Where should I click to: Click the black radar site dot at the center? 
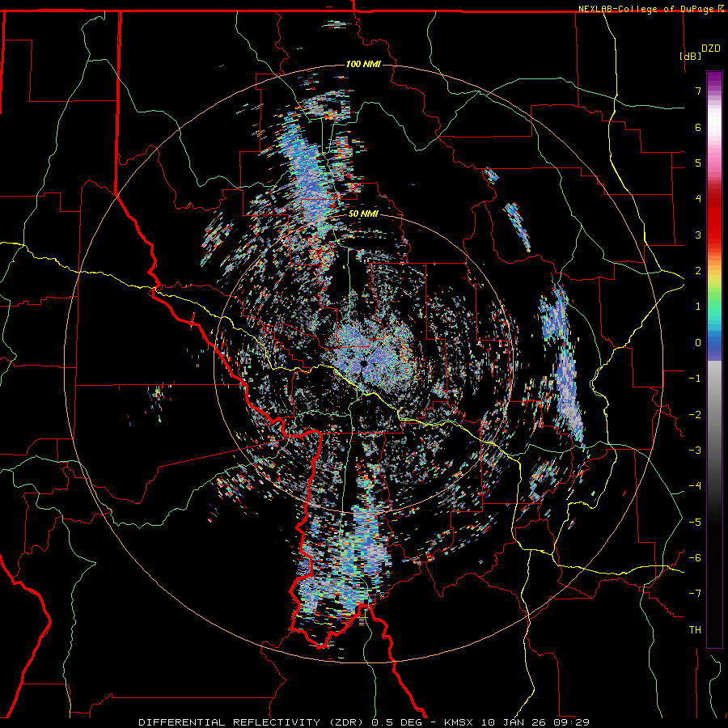tap(364, 364)
